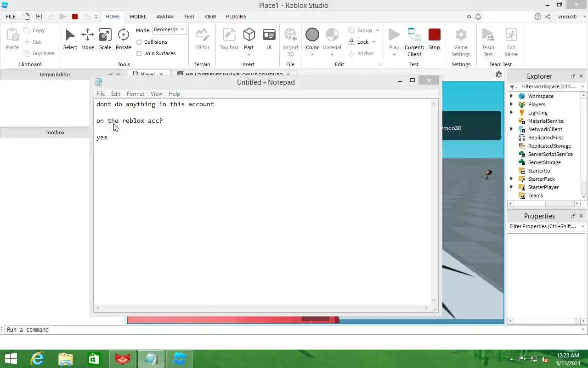Expand the NetworkClient tree node
This screenshot has width=588, height=368.
[511, 129]
